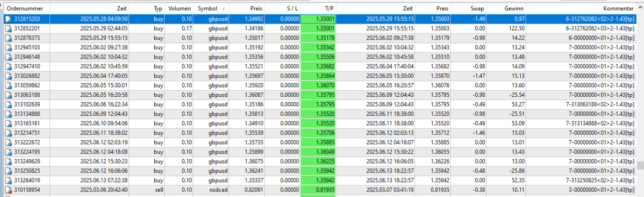
Task: Click the Symbol column header with sort indicator
Action: [x=211, y=9]
